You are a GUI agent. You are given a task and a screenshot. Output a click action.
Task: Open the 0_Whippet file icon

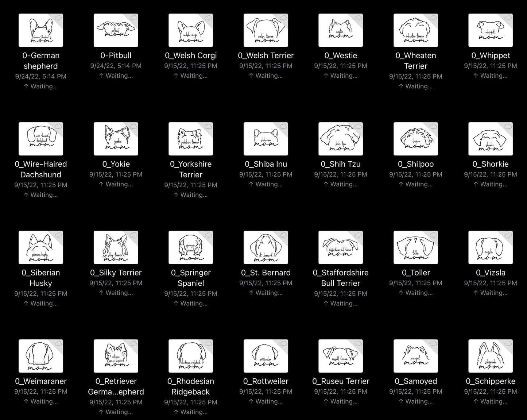tap(491, 30)
